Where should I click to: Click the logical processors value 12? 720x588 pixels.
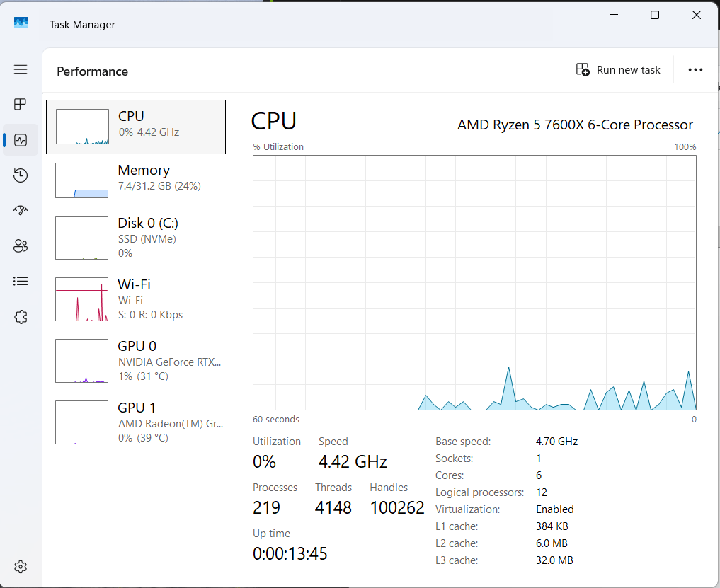(542, 492)
